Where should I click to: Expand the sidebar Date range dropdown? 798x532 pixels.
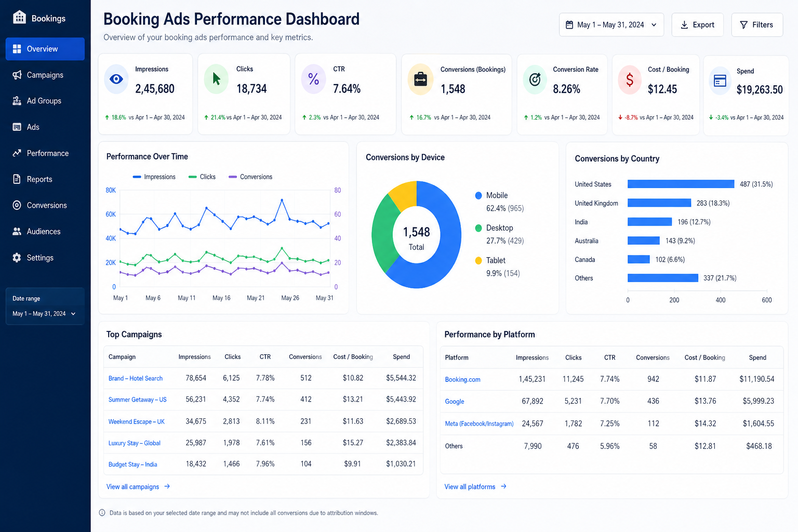(x=45, y=314)
